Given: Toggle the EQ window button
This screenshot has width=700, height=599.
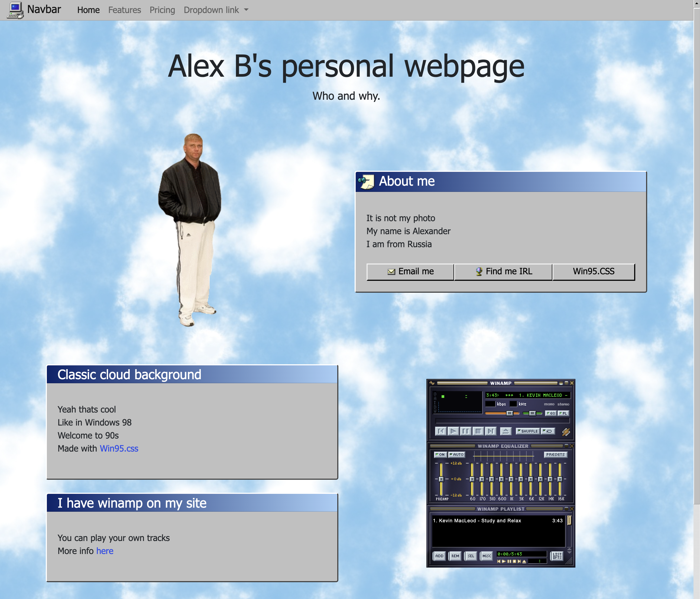Looking at the screenshot, I should (x=551, y=413).
